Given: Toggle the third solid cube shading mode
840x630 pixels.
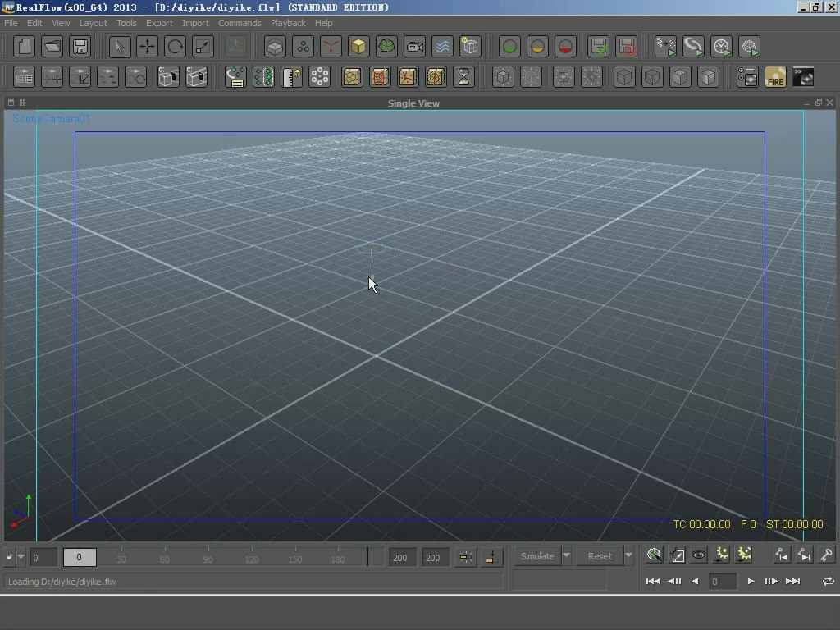Looking at the screenshot, I should click(x=680, y=77).
